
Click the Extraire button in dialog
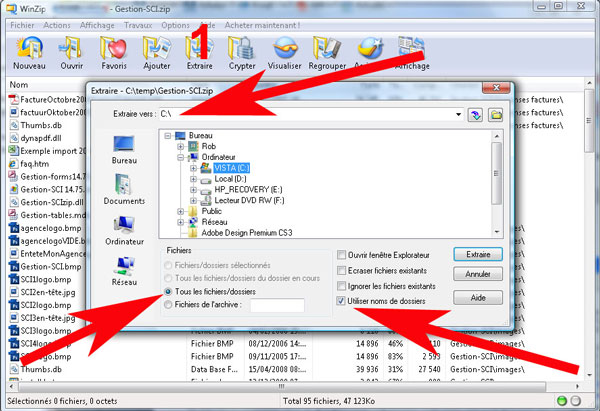pyautogui.click(x=478, y=254)
